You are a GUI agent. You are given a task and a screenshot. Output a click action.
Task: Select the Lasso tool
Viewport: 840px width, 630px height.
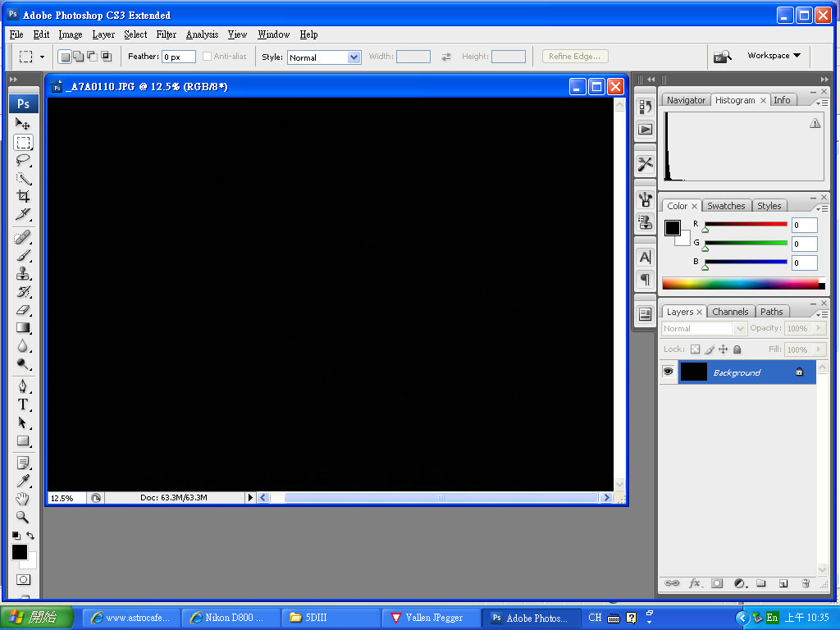tap(23, 161)
